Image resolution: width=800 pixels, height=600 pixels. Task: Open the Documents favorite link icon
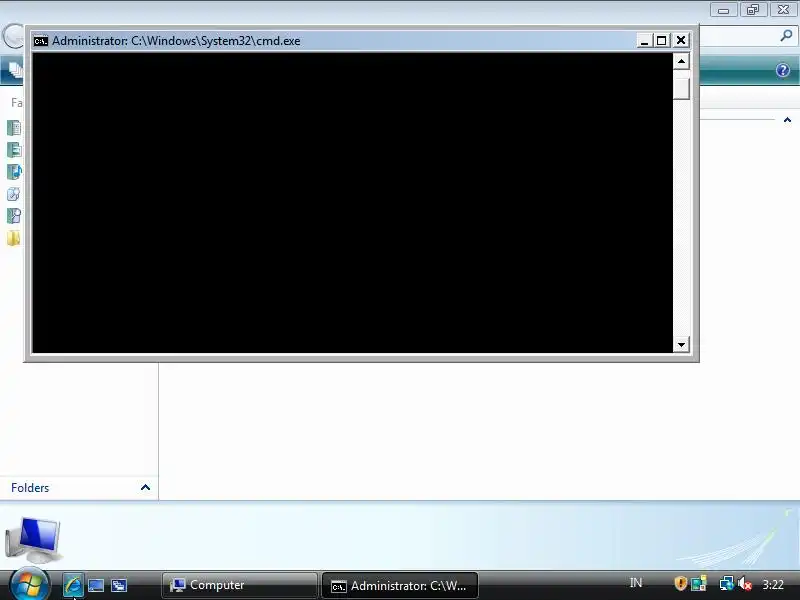(14, 128)
